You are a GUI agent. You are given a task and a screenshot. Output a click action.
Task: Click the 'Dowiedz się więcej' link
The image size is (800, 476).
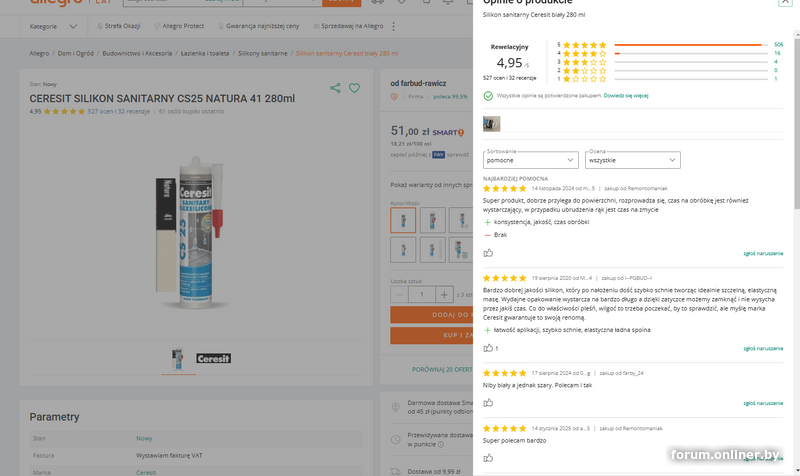(626, 95)
